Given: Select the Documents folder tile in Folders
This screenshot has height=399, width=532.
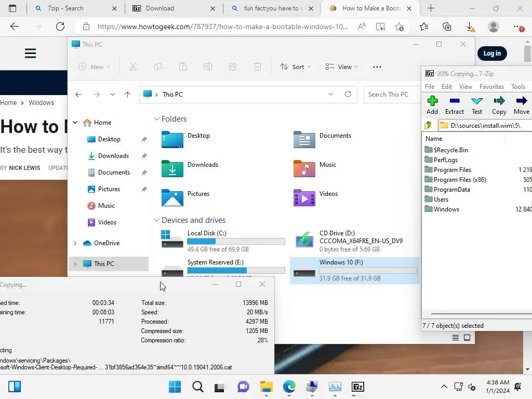Looking at the screenshot, I should click(x=322, y=139).
